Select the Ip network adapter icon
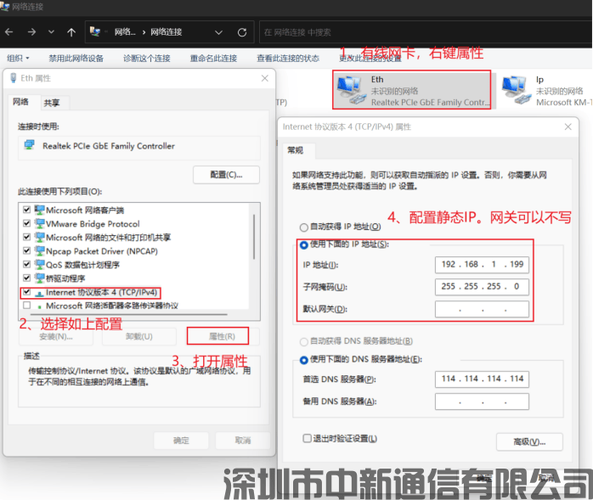The width and height of the screenshot is (593, 500). (x=516, y=90)
